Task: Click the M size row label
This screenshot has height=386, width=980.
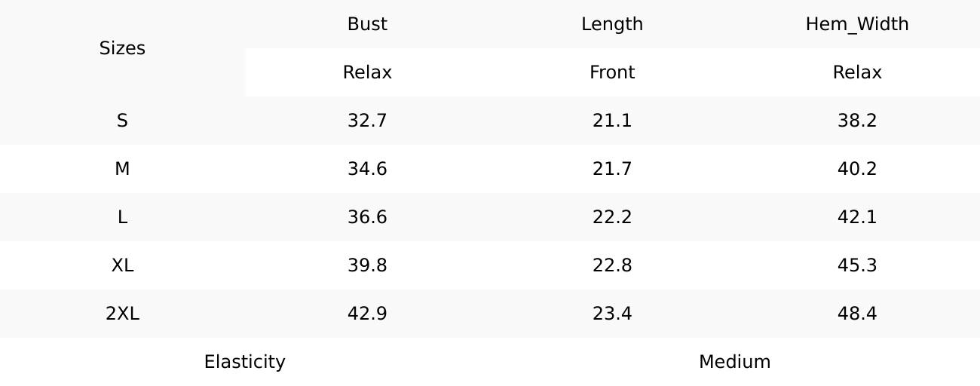Action: point(122,169)
